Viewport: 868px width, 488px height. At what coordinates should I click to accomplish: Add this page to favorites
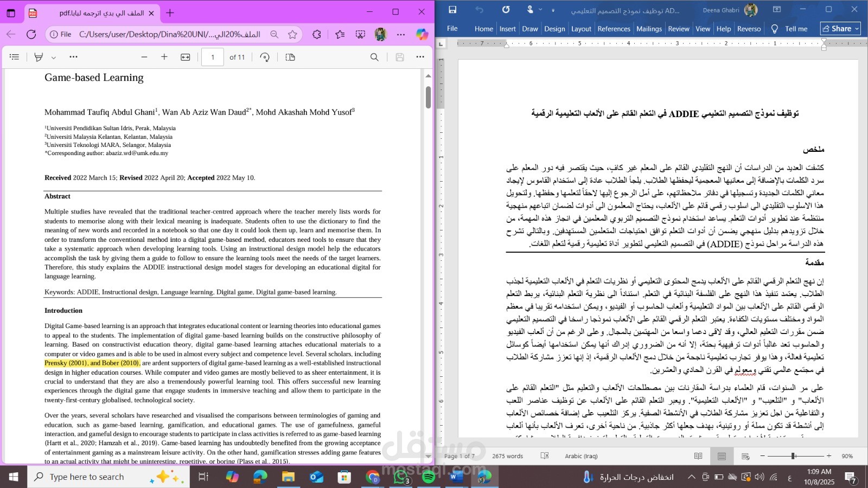(293, 34)
